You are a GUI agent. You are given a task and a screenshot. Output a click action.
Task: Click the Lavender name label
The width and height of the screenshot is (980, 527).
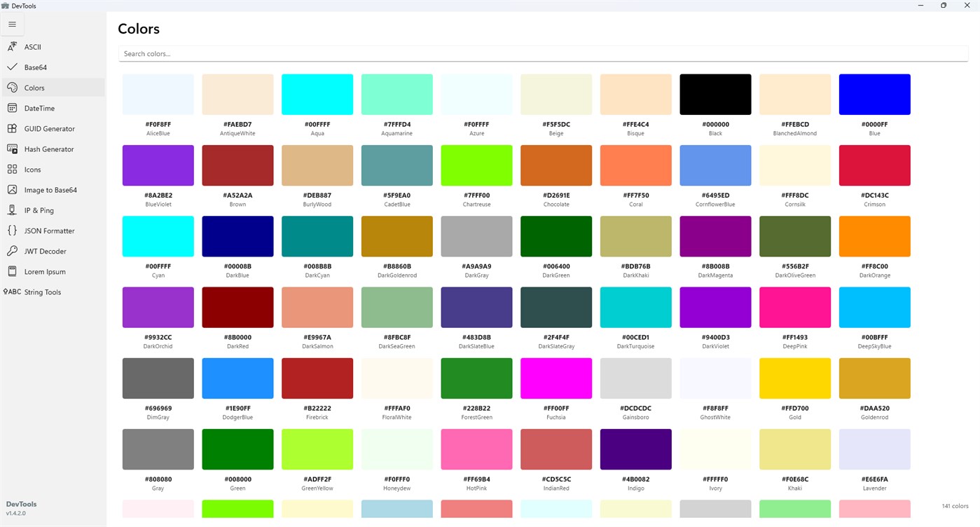875,488
